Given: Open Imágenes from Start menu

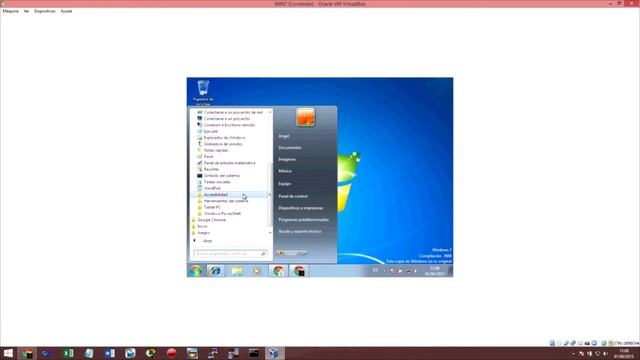Looking at the screenshot, I should [x=287, y=160].
